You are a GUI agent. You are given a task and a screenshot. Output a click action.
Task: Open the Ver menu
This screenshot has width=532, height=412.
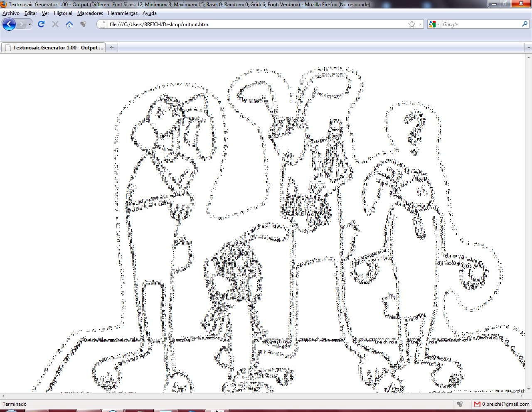pyautogui.click(x=46, y=13)
